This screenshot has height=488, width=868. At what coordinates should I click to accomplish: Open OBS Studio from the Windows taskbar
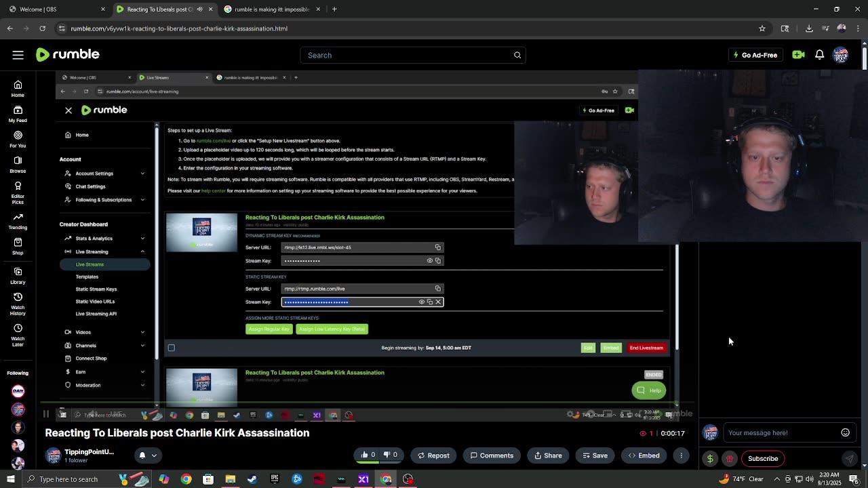point(408,479)
